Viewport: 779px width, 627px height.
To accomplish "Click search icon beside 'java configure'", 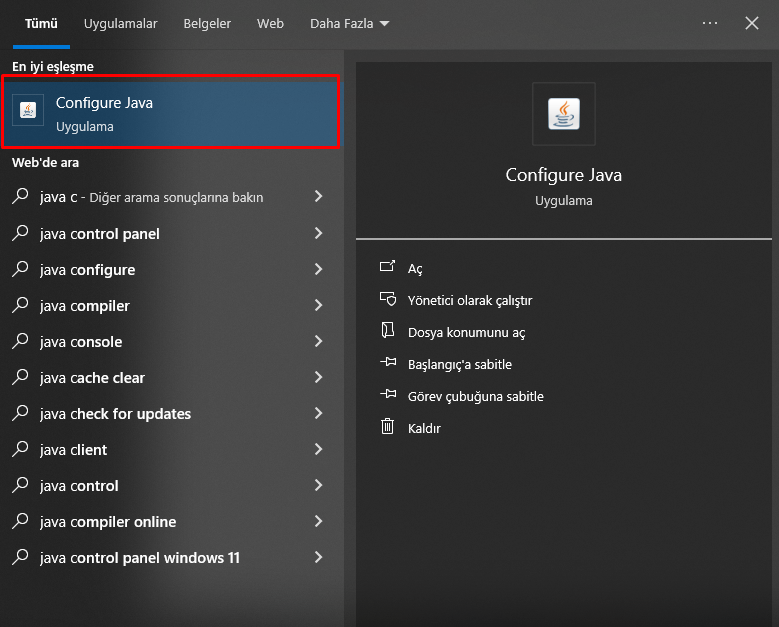I will click(x=20, y=269).
